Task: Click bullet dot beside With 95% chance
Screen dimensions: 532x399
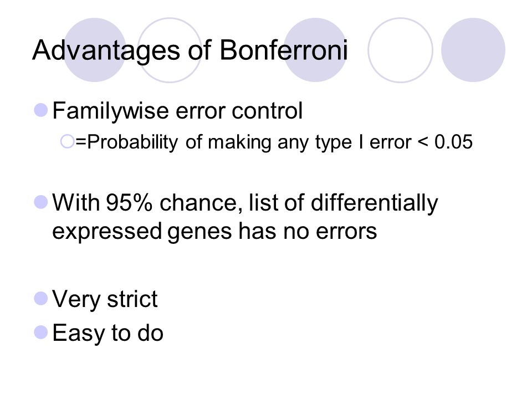Action: [41, 202]
